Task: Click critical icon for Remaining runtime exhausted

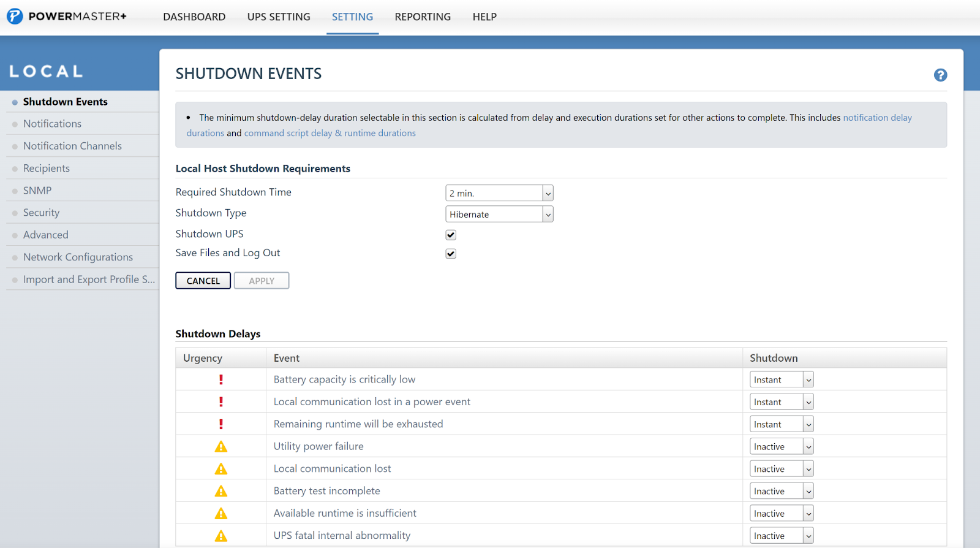Action: [221, 424]
